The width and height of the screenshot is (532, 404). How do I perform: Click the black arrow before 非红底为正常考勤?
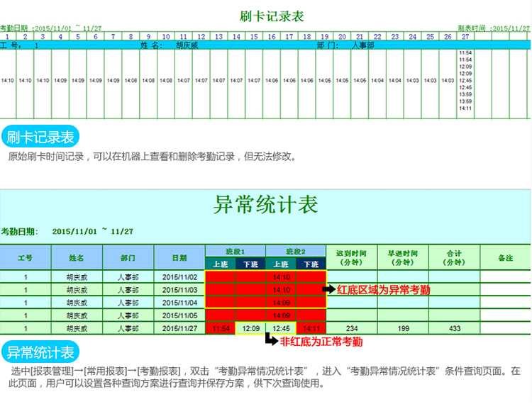(x=272, y=341)
